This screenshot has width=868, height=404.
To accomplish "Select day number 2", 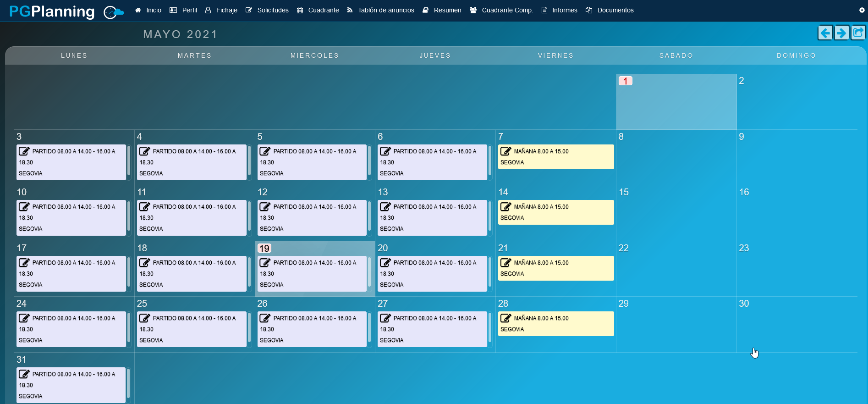I will click(742, 81).
